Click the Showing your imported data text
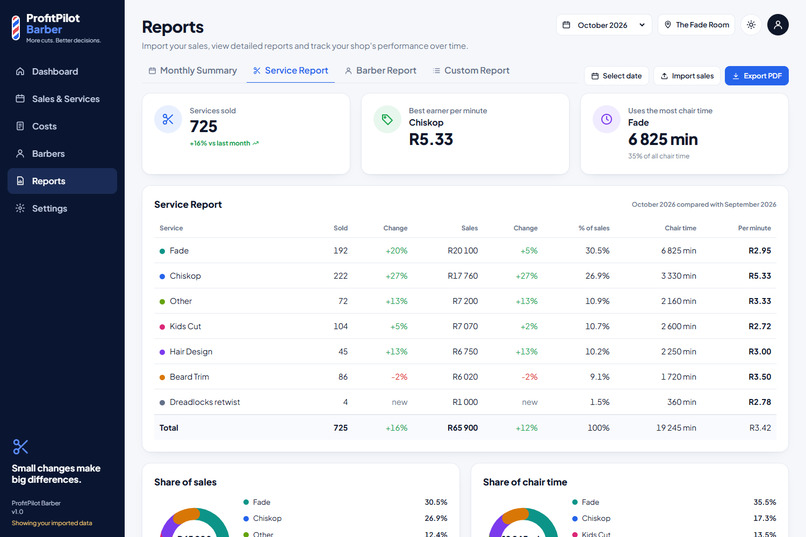The image size is (806, 537). 52,523
